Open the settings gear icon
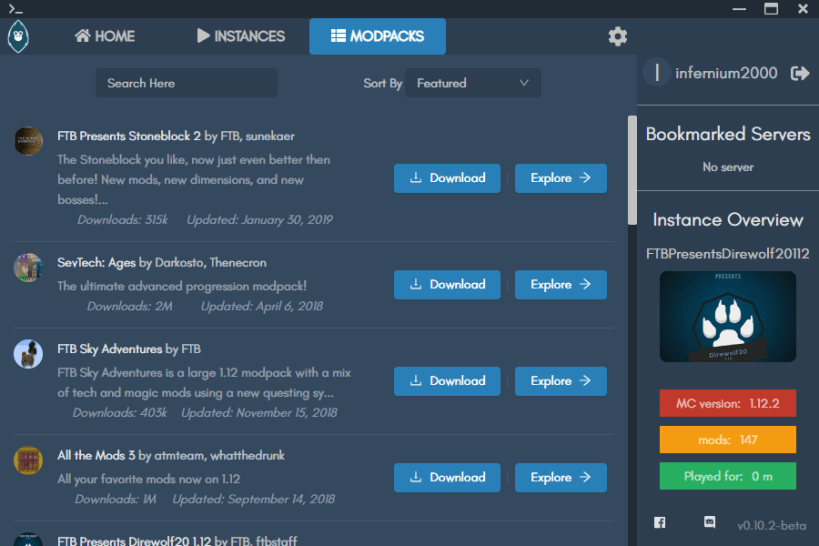 pos(617,37)
